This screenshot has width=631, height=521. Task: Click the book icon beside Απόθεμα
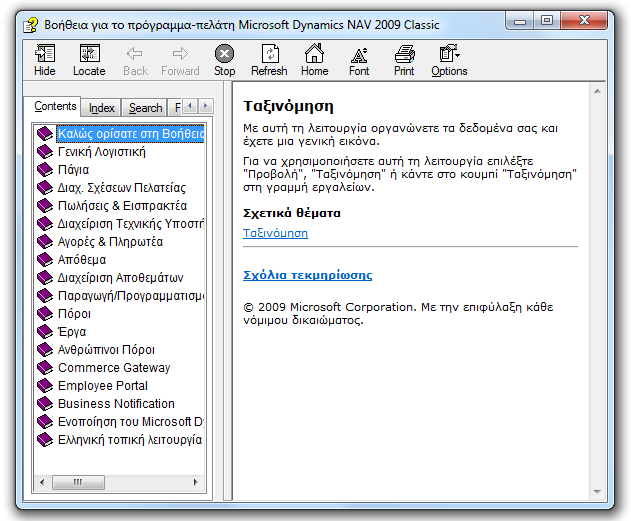coord(45,259)
